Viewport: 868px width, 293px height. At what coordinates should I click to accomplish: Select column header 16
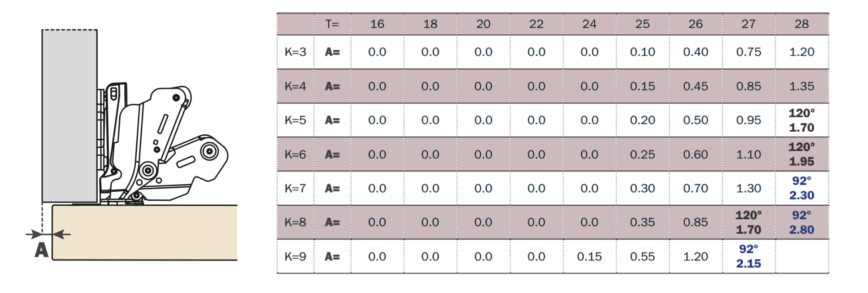pyautogui.click(x=377, y=24)
